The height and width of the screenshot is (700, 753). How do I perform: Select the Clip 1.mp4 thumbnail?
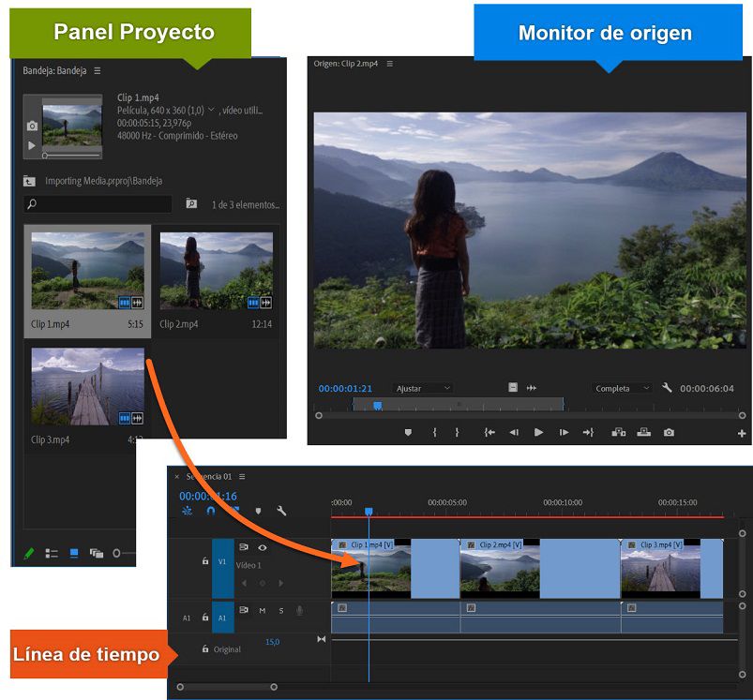click(87, 271)
